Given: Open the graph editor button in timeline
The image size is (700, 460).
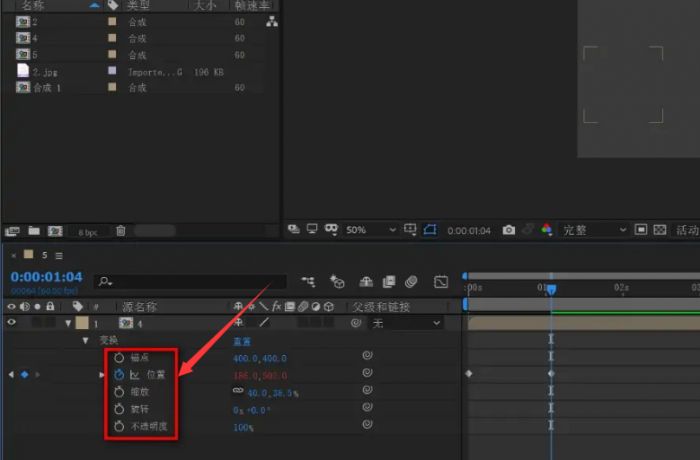Looking at the screenshot, I should point(441,282).
